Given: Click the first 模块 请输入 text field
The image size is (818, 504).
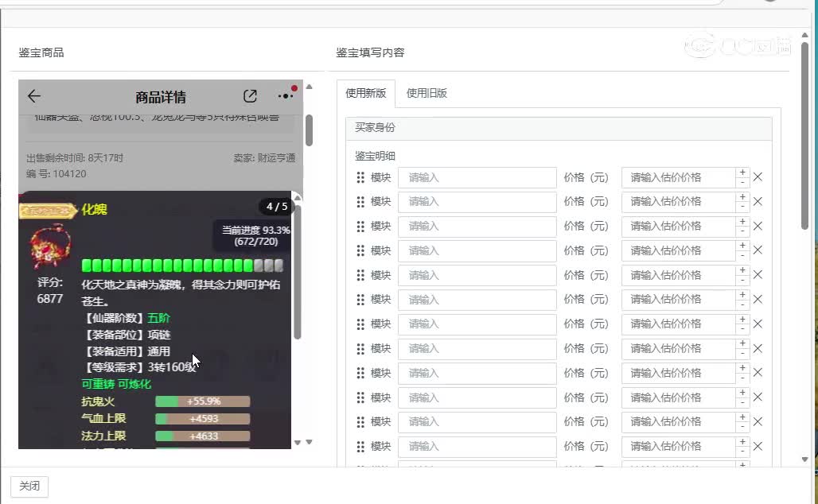Looking at the screenshot, I should point(477,177).
